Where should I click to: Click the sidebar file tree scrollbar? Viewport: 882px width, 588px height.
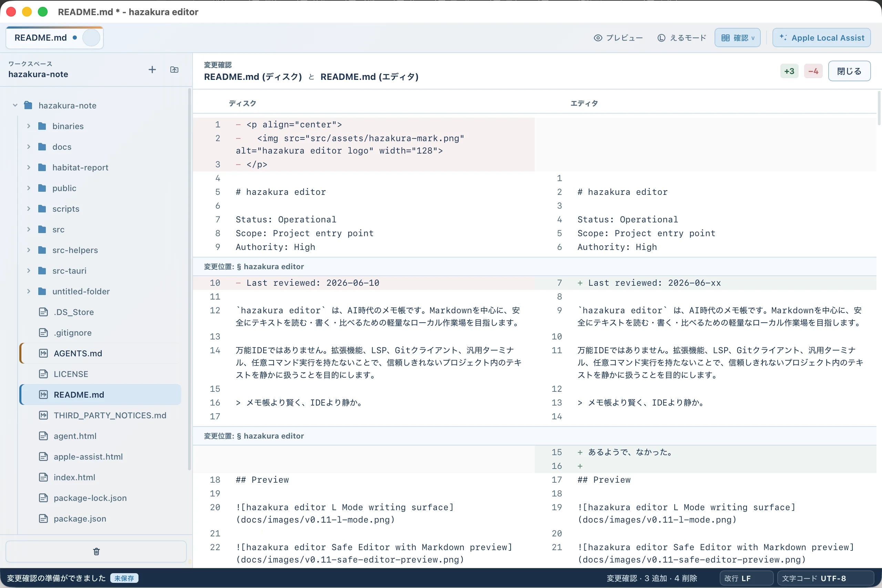[189, 280]
